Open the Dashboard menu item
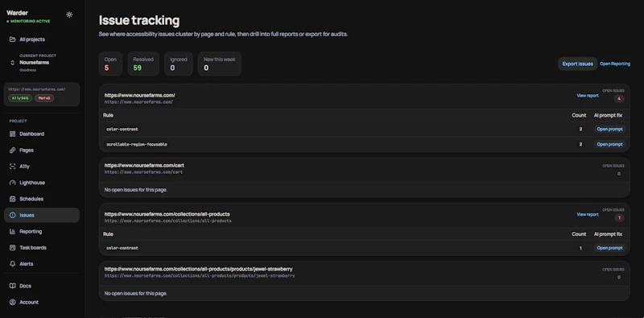644x318 pixels. (42, 134)
